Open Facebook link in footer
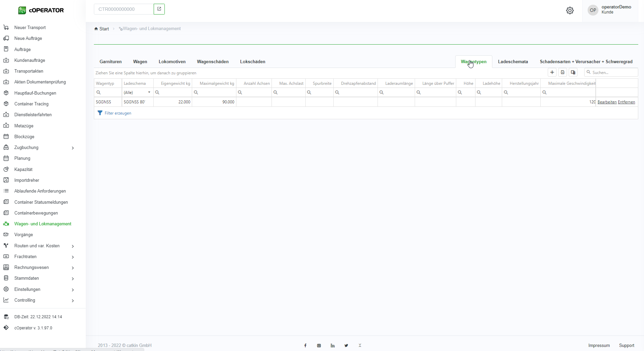Viewport: 644px width, 351px height. (305, 346)
